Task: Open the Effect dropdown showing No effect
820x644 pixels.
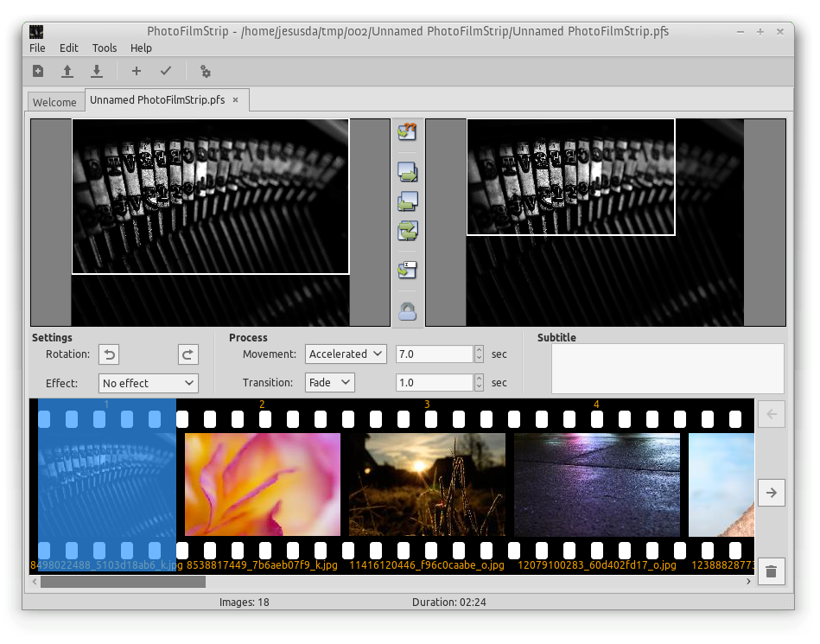Action: click(x=148, y=383)
